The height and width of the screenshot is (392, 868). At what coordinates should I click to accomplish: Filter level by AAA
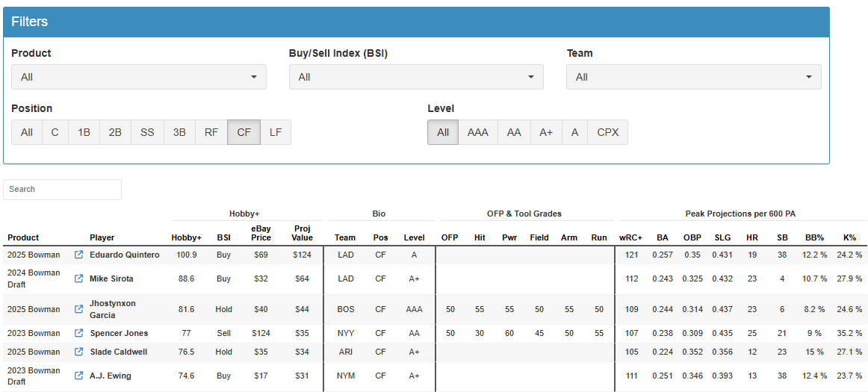(478, 132)
